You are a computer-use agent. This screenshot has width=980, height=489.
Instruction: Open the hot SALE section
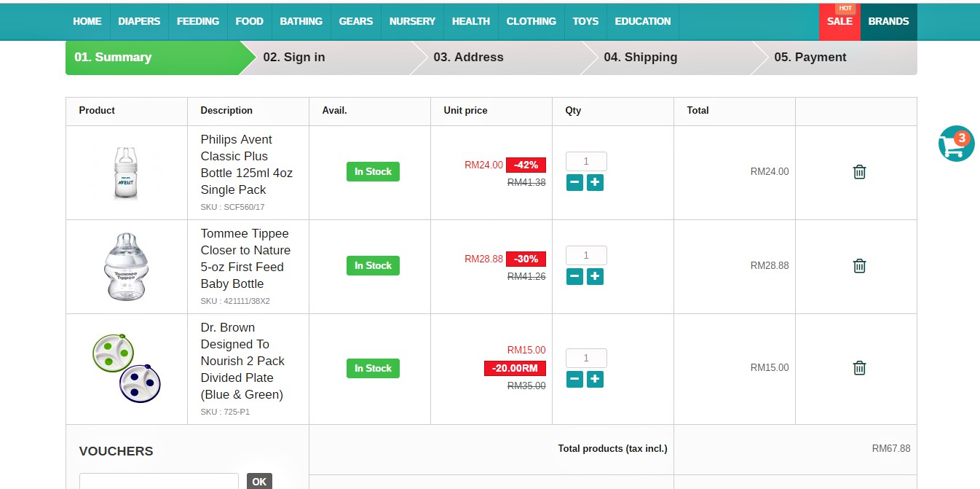(839, 21)
